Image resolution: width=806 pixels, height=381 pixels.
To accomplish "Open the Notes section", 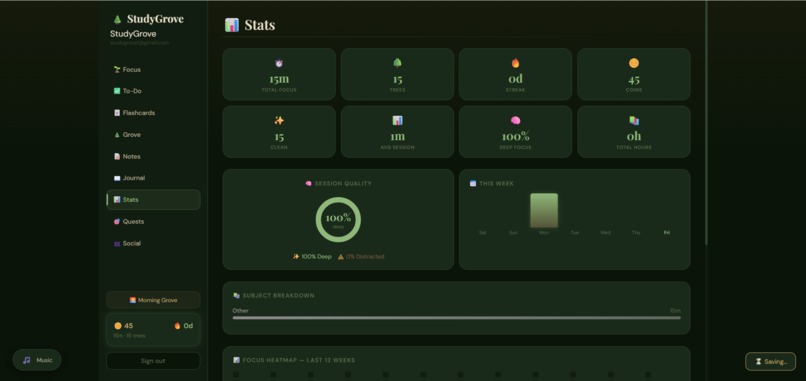I will click(153, 156).
